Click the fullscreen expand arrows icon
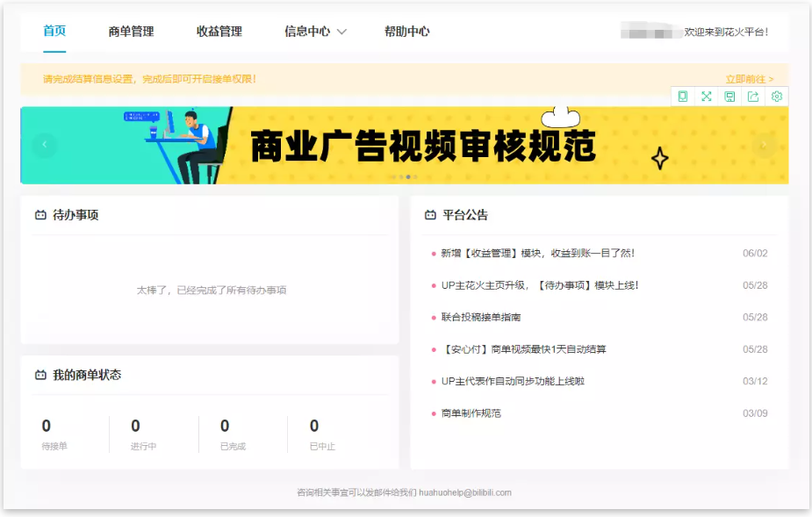Image resolution: width=812 pixels, height=517 pixels. pos(707,97)
